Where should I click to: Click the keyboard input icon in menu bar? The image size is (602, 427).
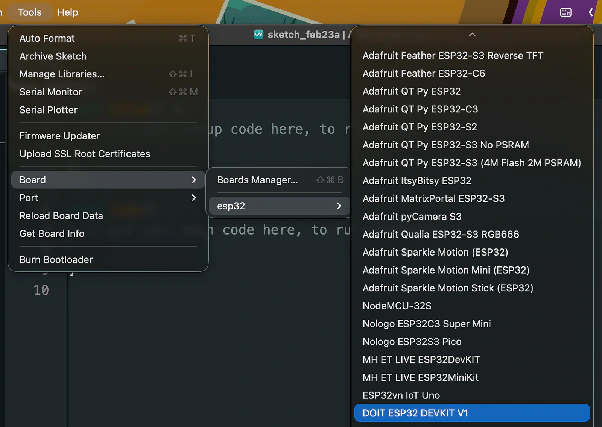(x=566, y=13)
